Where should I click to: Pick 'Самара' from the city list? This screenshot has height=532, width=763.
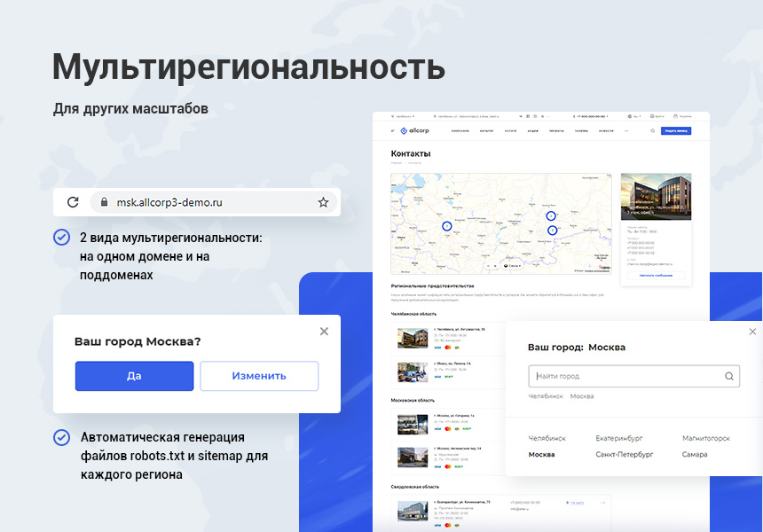pyautogui.click(x=695, y=454)
